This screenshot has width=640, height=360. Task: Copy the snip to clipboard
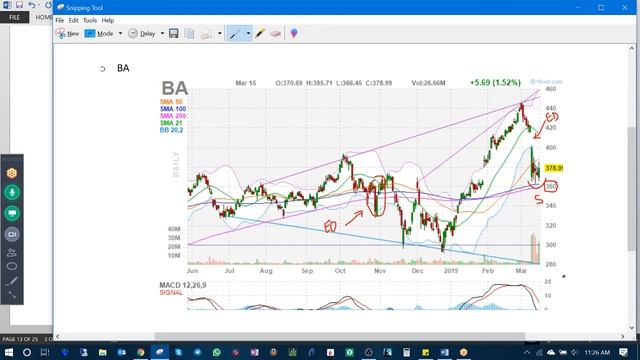[189, 33]
